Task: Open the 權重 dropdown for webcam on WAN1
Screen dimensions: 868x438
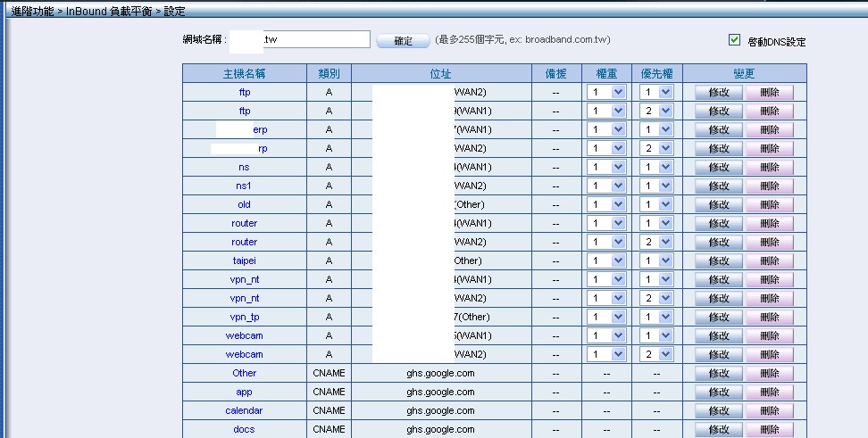Action: click(x=606, y=335)
